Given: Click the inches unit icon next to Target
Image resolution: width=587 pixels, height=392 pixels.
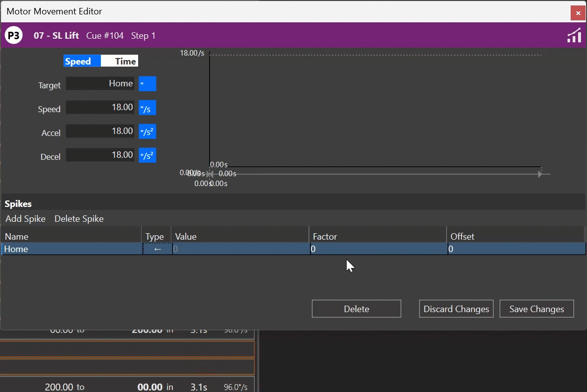Looking at the screenshot, I should pyautogui.click(x=147, y=84).
